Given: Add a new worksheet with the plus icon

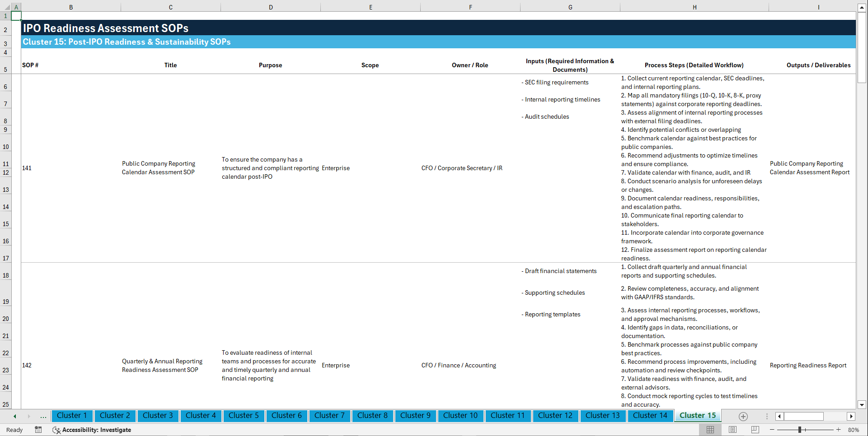Looking at the screenshot, I should [x=742, y=416].
